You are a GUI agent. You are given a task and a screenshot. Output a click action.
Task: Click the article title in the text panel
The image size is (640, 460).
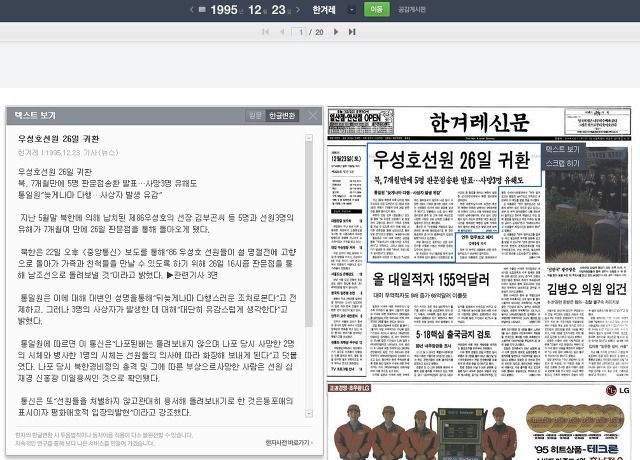(x=58, y=139)
